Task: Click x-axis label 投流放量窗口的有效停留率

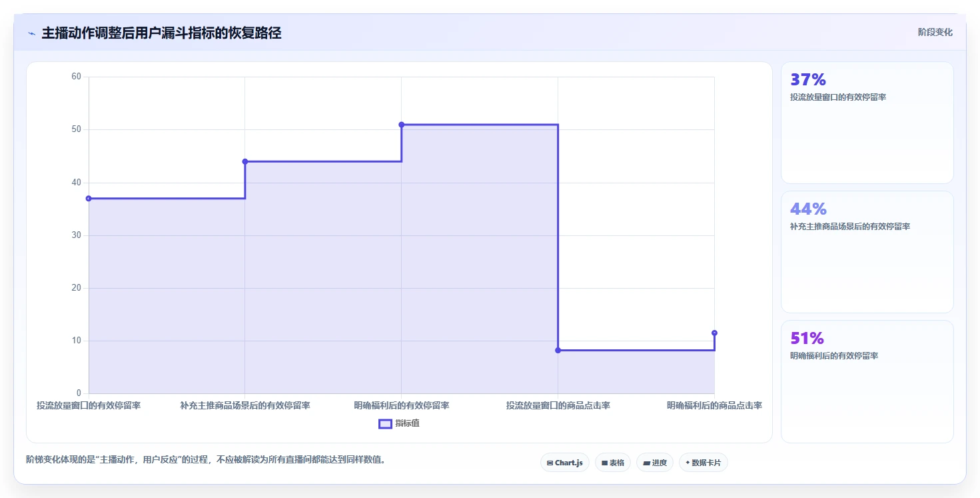Action: (x=89, y=405)
